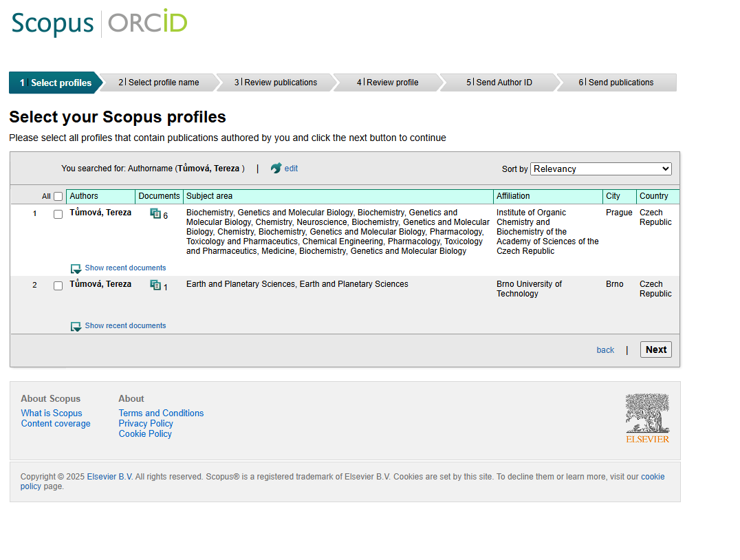Click the cookie policy link in copyright text
740x560 pixels.
pyautogui.click(x=653, y=477)
